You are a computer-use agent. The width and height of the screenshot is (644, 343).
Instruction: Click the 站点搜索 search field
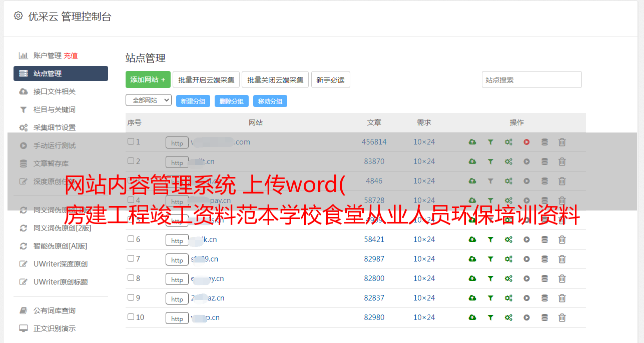pos(532,79)
